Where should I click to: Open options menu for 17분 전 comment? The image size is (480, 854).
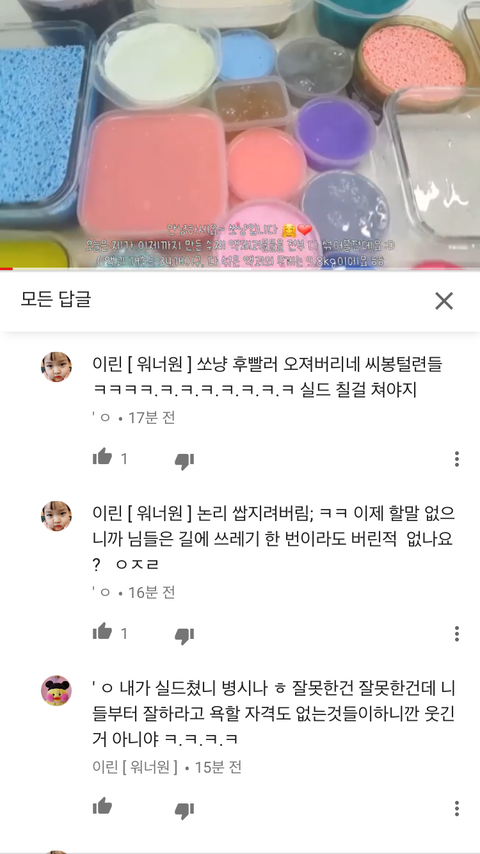tap(457, 459)
